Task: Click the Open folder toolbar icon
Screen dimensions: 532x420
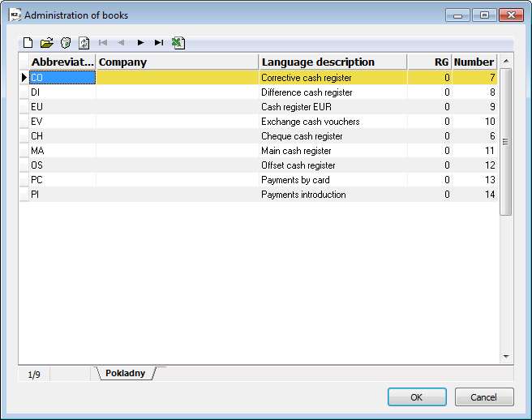Action: click(47, 43)
